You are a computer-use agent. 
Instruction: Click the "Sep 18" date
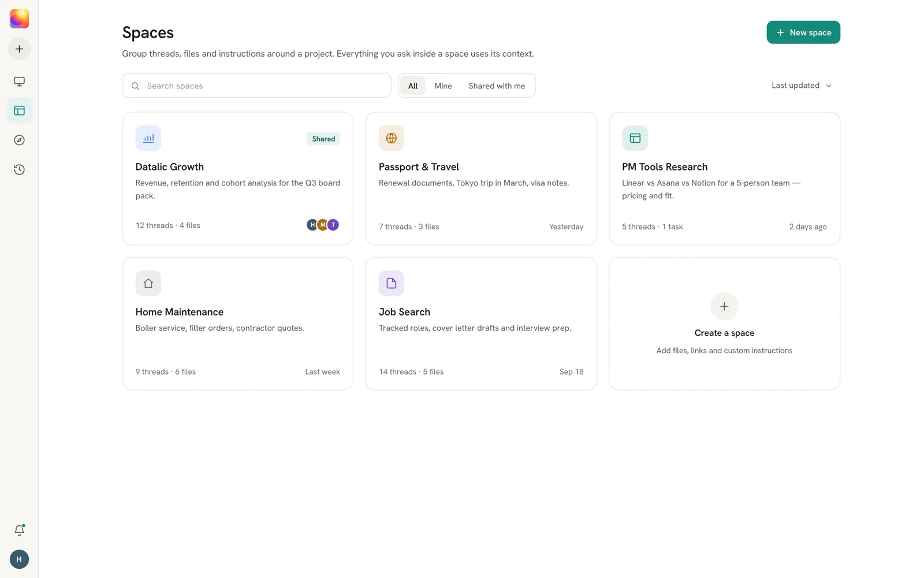(571, 372)
